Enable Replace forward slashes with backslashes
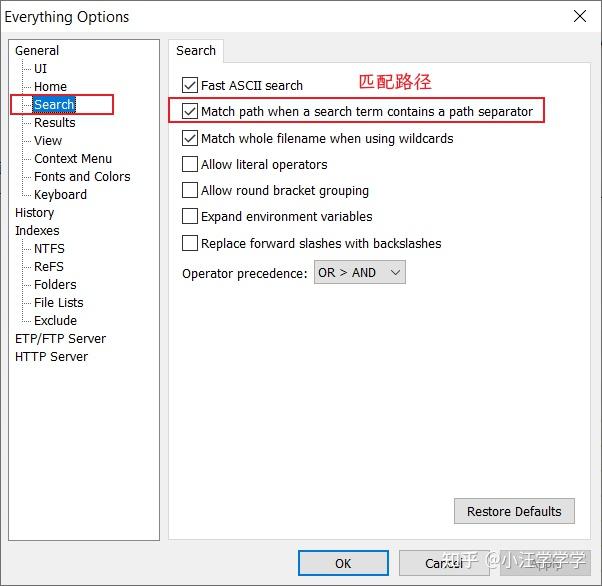This screenshot has width=602, height=586. click(190, 243)
